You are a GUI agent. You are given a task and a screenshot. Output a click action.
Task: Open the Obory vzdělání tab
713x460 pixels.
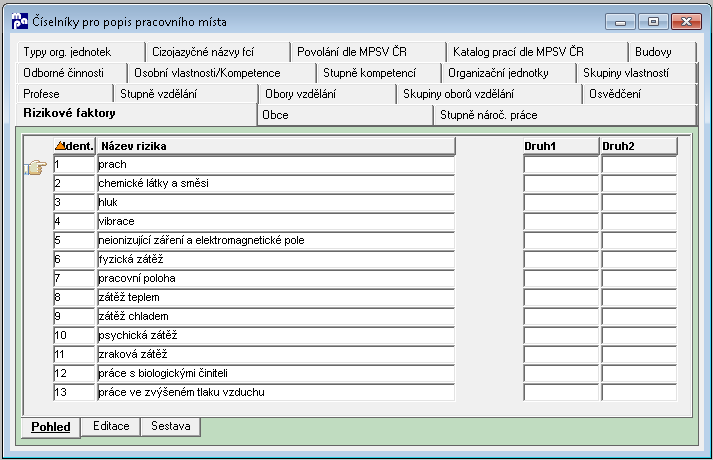[327, 94]
